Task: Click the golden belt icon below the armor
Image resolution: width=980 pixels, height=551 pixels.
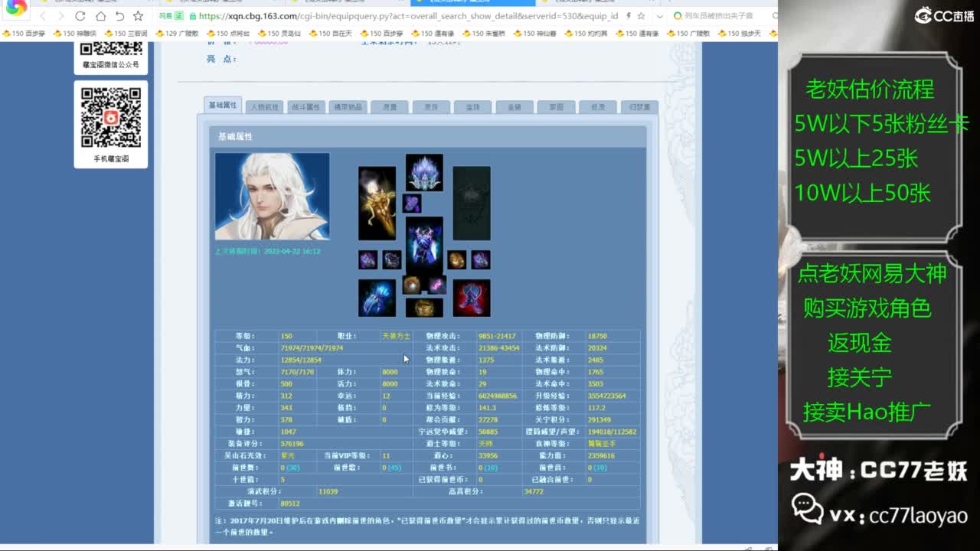Action: click(424, 308)
